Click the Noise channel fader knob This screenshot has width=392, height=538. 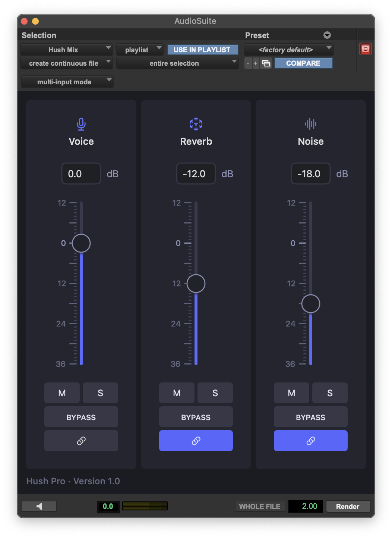(310, 303)
